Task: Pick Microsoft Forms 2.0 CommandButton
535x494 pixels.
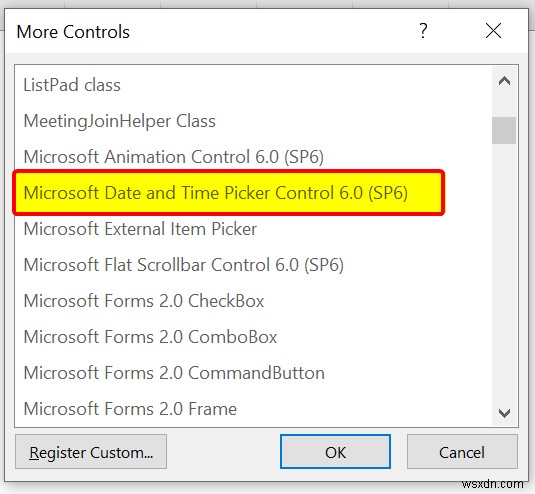Action: point(253,373)
